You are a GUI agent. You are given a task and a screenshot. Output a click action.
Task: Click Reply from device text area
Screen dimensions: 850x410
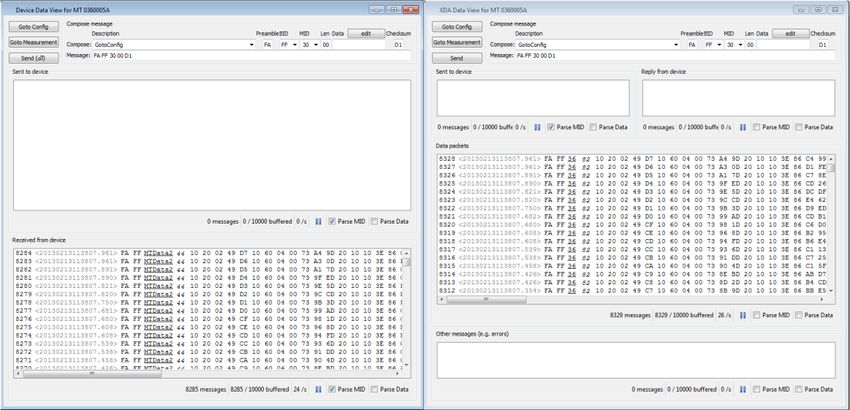tap(738, 98)
